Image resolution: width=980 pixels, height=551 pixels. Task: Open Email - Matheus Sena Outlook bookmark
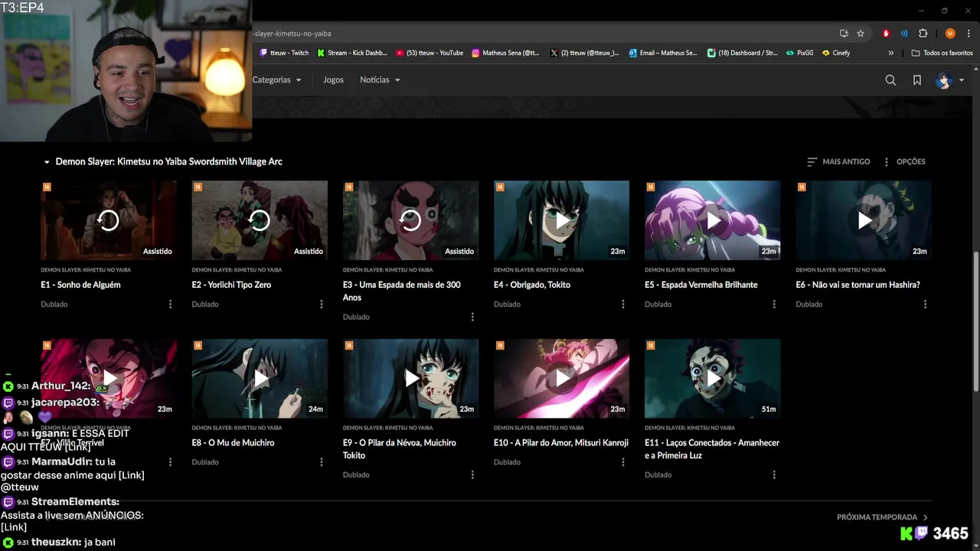[x=663, y=53]
